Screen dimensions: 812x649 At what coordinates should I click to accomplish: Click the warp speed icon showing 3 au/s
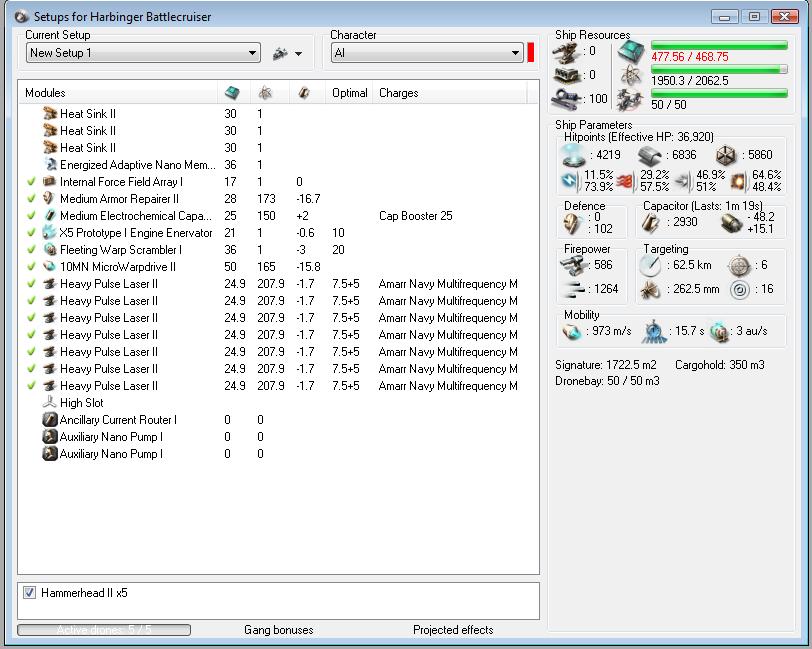(x=720, y=331)
